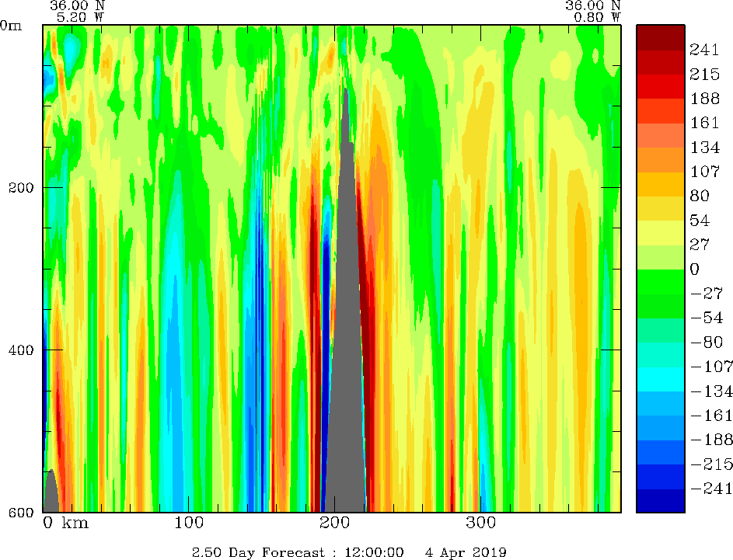
Task: Click the 600 depth axis label
Action: [x=22, y=513]
